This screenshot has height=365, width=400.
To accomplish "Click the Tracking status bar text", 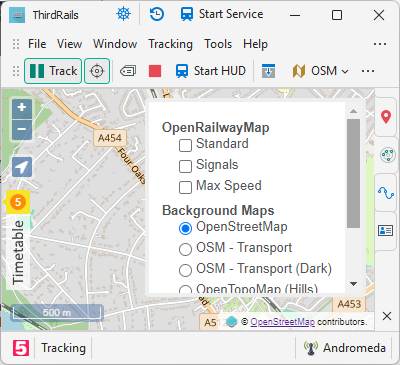I will tap(63, 348).
